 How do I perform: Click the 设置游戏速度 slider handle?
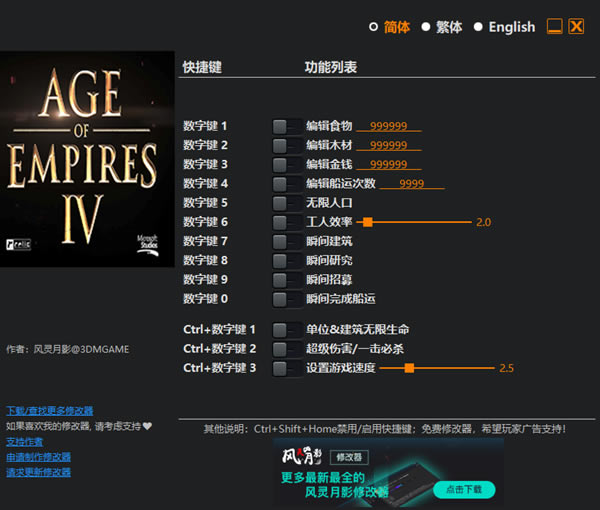(410, 368)
